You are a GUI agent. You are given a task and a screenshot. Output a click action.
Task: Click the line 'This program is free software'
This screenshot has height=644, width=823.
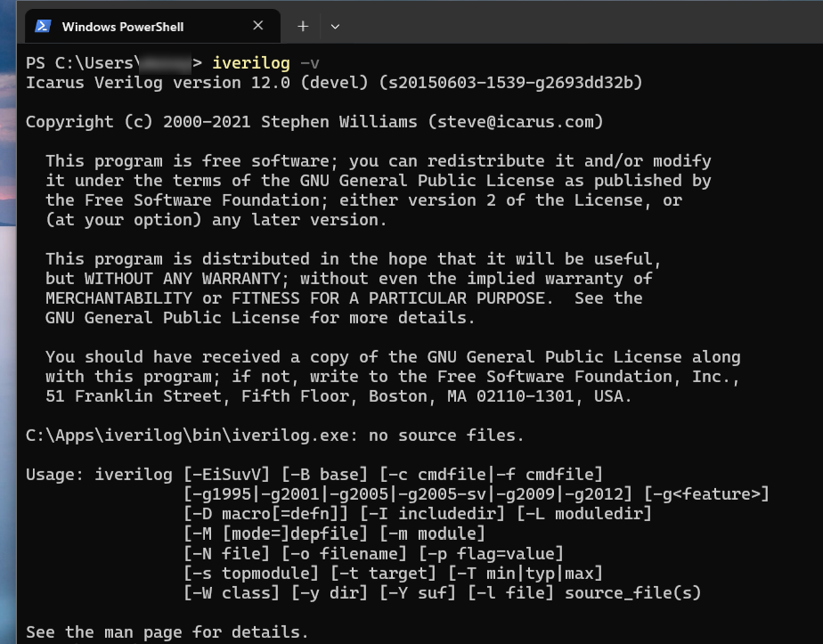188,161
